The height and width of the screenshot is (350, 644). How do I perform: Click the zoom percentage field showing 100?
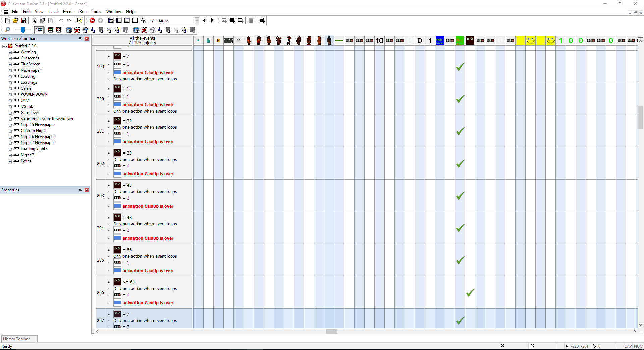click(39, 30)
